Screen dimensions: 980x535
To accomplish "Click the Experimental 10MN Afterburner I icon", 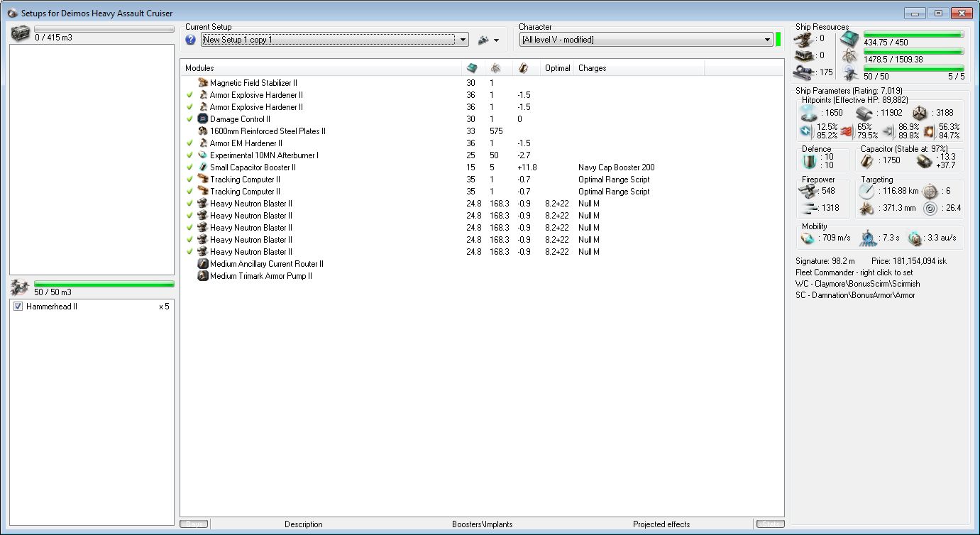I will pyautogui.click(x=202, y=155).
